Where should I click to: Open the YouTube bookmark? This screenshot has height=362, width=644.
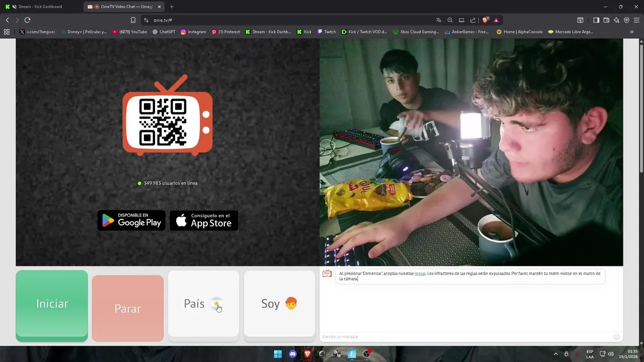130,32
